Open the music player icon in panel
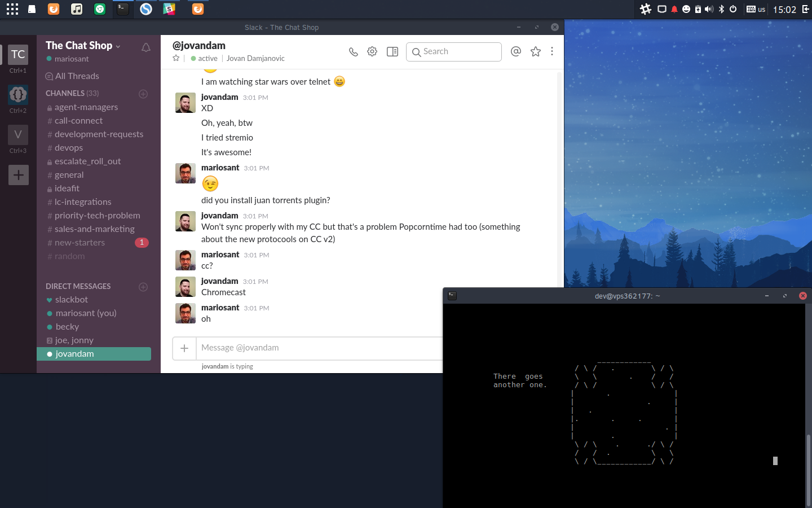Screen dimensions: 812x508 (x=77, y=9)
